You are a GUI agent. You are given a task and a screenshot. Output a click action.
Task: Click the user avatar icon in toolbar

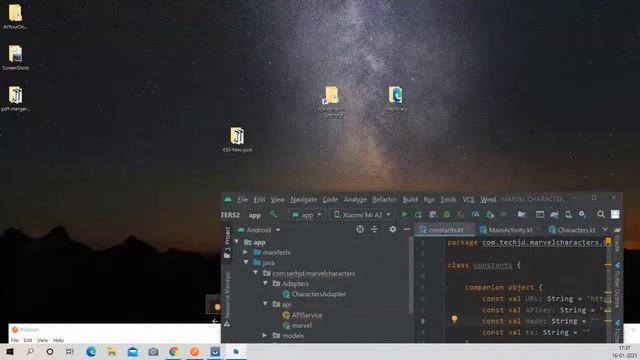click(x=615, y=214)
